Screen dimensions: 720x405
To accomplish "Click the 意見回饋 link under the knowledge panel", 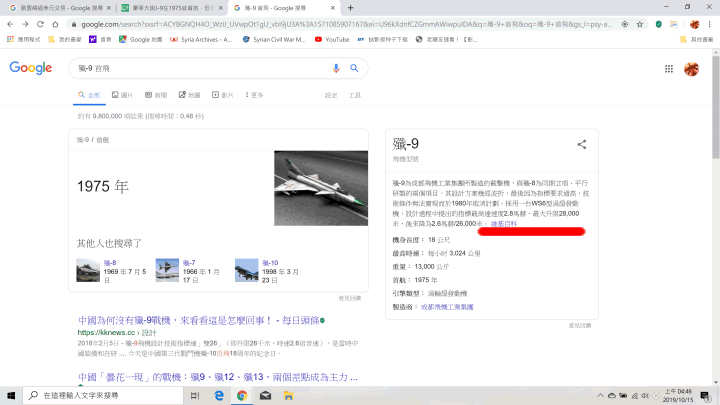I will (580, 325).
